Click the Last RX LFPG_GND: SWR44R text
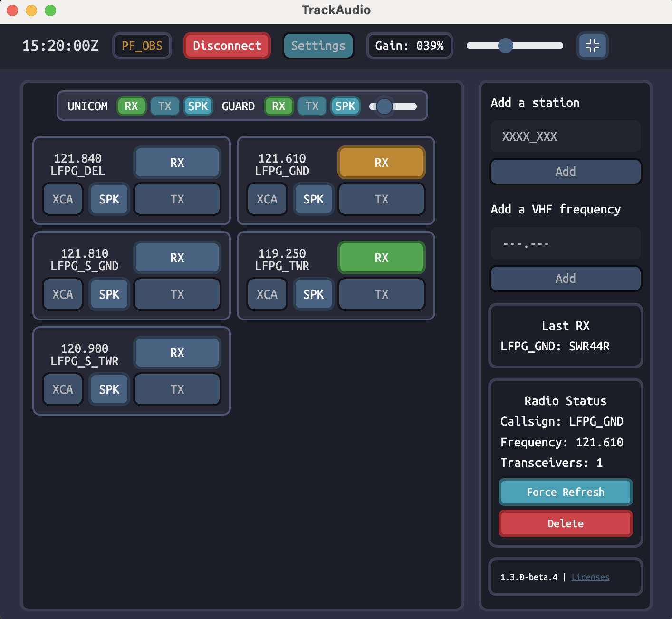Image resolution: width=672 pixels, height=619 pixels. [555, 346]
